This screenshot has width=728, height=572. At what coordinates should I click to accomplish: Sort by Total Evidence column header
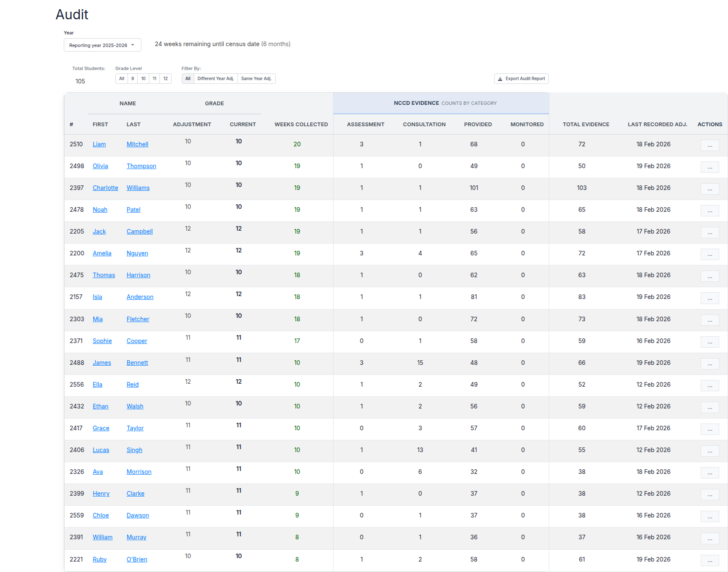586,125
